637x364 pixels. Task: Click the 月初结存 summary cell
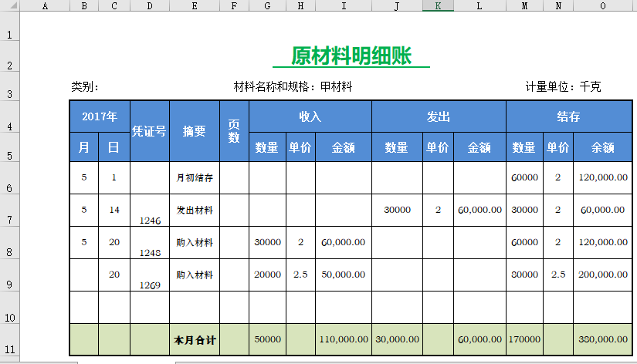point(194,178)
